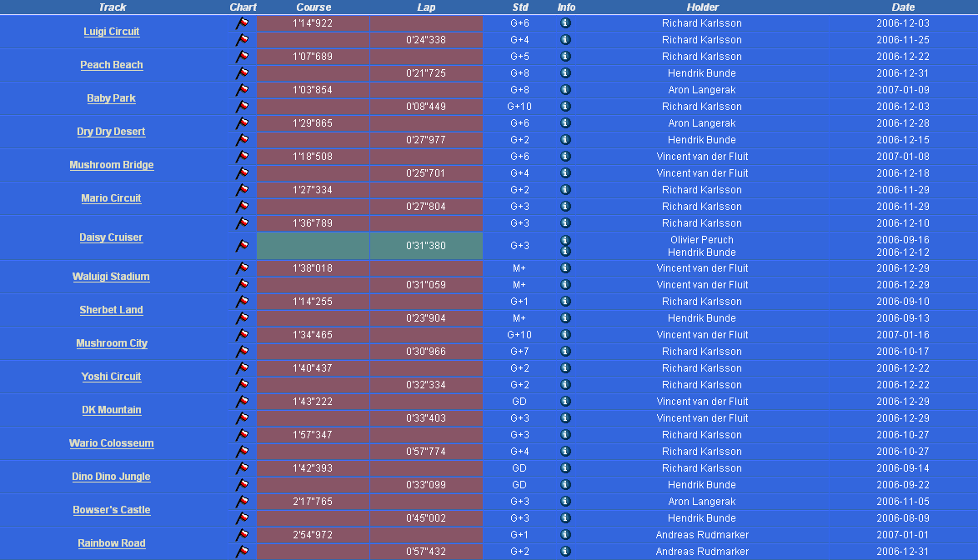978x560 pixels.
Task: Click the G+10 standard for Mushroom City course
Action: 519,335
